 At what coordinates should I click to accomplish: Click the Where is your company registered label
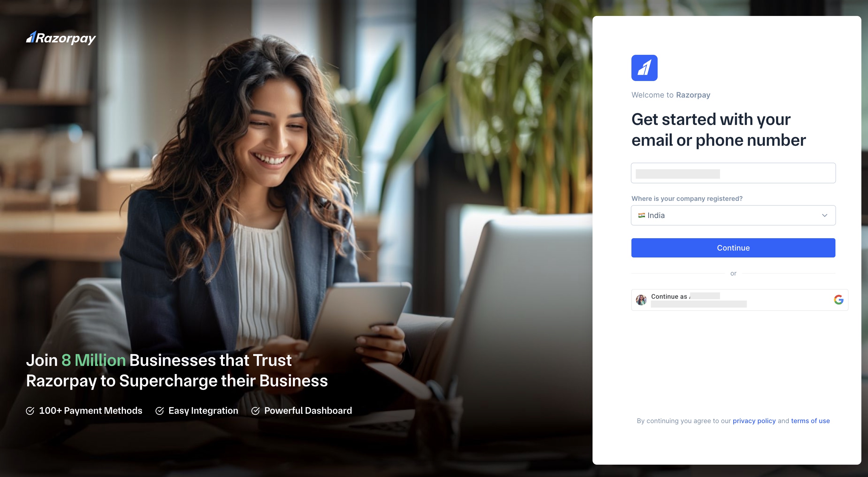click(687, 199)
